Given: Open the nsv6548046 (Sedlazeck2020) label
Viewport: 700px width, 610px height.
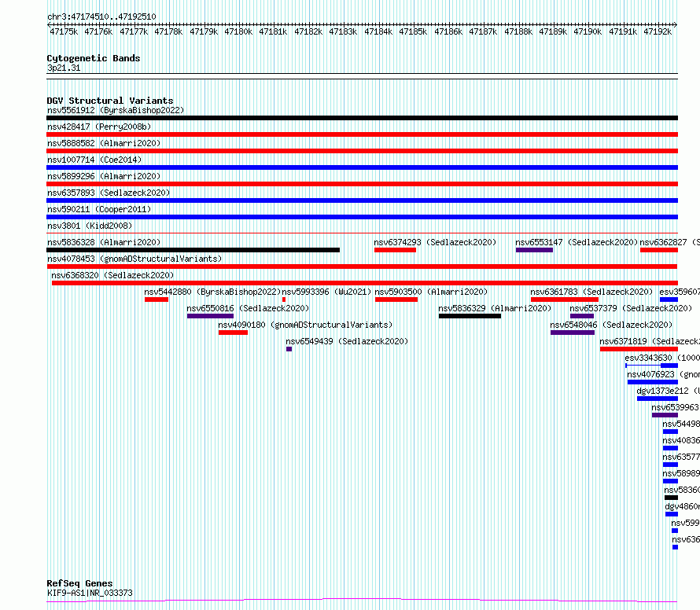Looking at the screenshot, I should coord(611,325).
